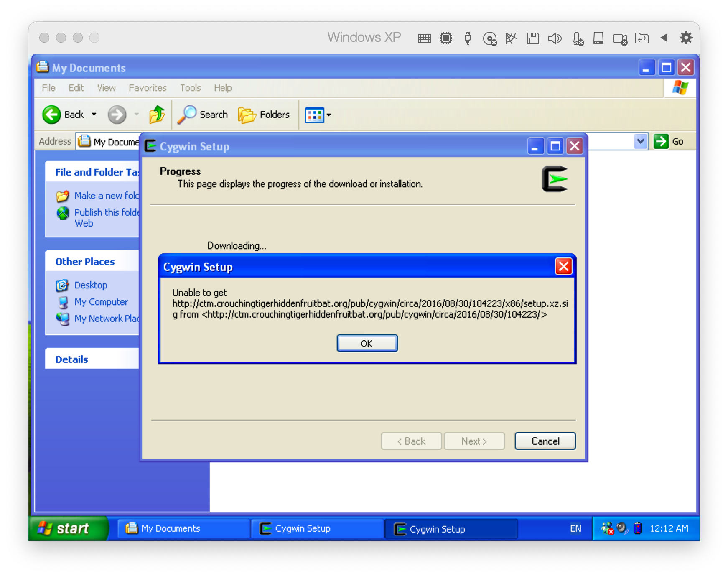Expand the Address bar dropdown
The height and width of the screenshot is (576, 728).
pos(641,141)
